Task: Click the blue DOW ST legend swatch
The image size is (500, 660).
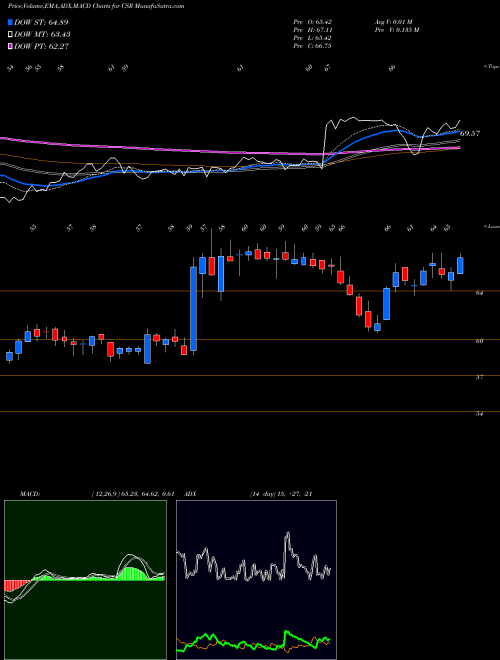Action: pos(11,22)
